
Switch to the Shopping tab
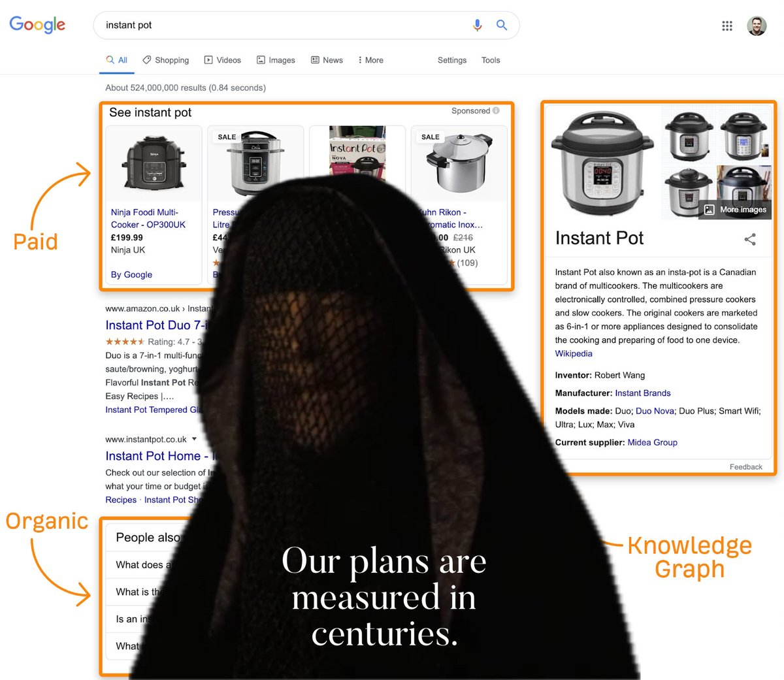[166, 60]
